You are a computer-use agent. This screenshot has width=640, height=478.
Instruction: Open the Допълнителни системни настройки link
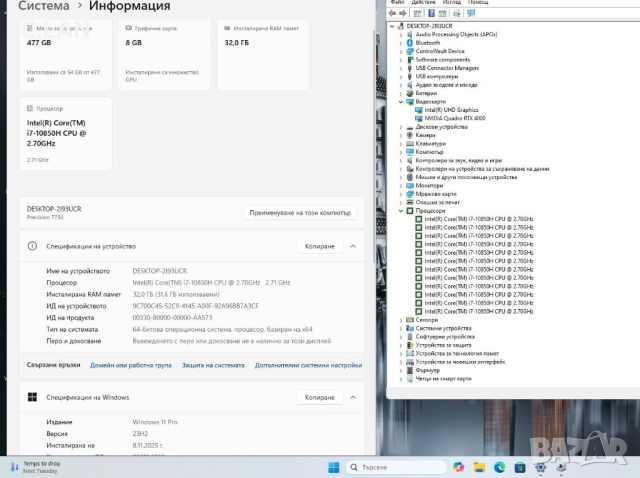coord(308,365)
